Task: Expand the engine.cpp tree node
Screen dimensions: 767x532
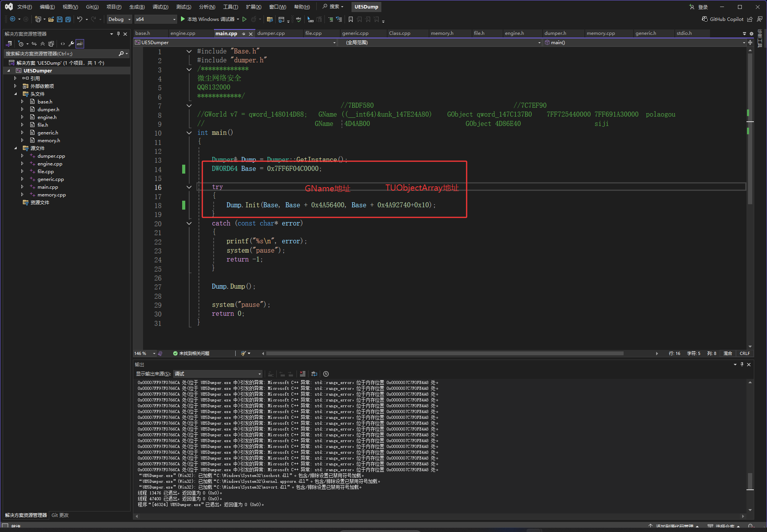Action: click(22, 164)
